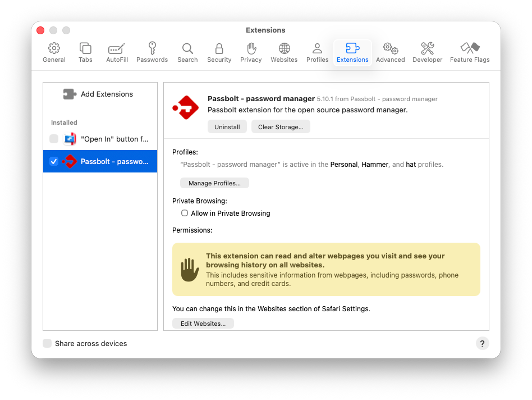Disable the Passbolt extension checkbox
Image resolution: width=532 pixels, height=400 pixels.
[x=54, y=161]
